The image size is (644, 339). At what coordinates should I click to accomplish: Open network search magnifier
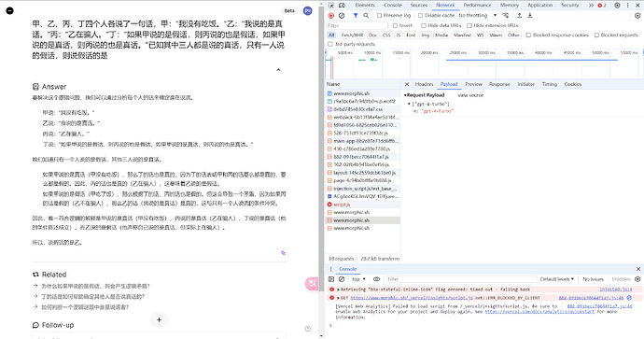366,16
